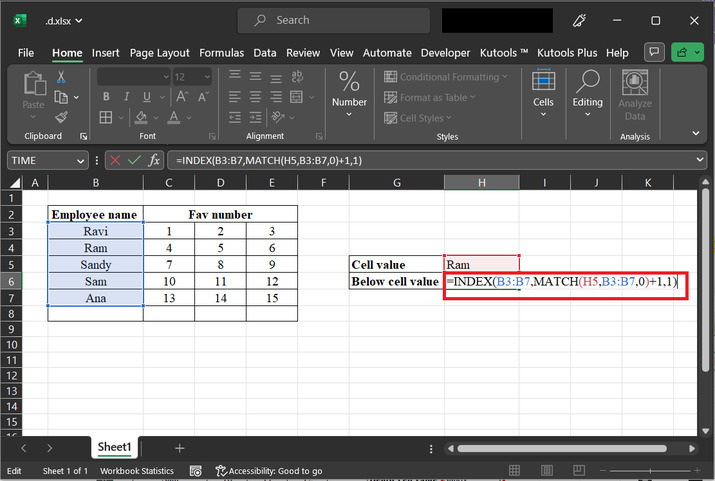Expand the Name Box dropdown showing TIME
The height and width of the screenshot is (481, 715).
pyautogui.click(x=81, y=160)
